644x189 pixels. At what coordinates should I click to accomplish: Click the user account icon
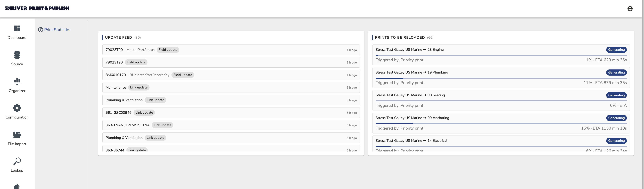coord(630,9)
